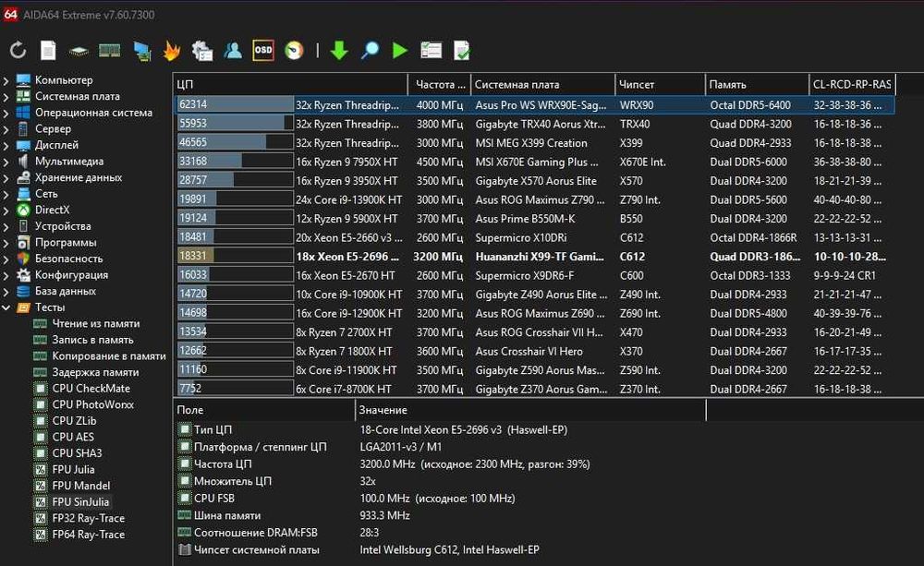
Task: Click the AIDA64 app logo icon
Action: [x=10, y=14]
